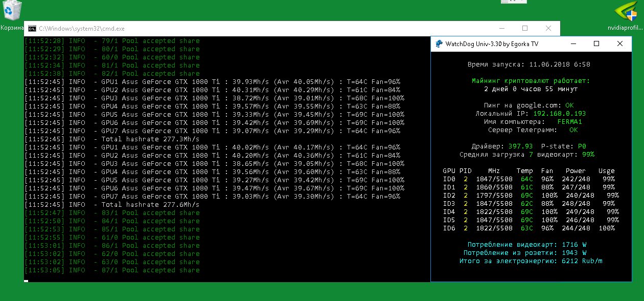Select the '81/1 Pool accepted share' line
The height and width of the screenshot is (301, 644).
click(112, 66)
